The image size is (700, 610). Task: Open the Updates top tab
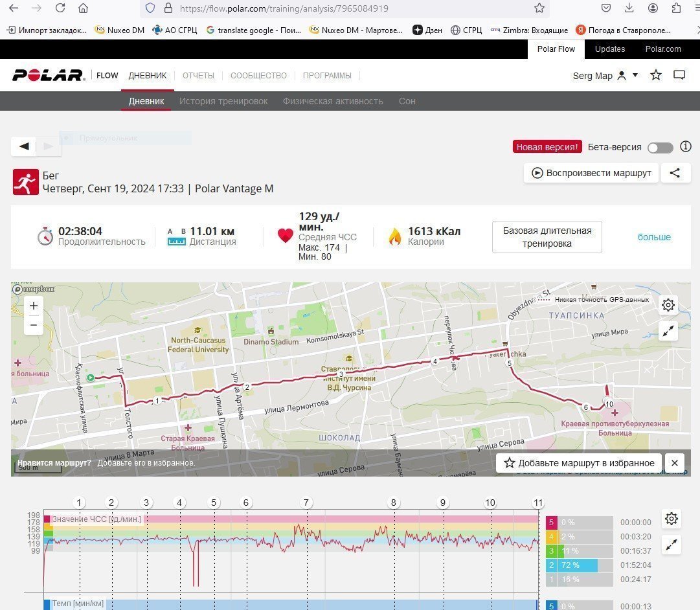(610, 49)
